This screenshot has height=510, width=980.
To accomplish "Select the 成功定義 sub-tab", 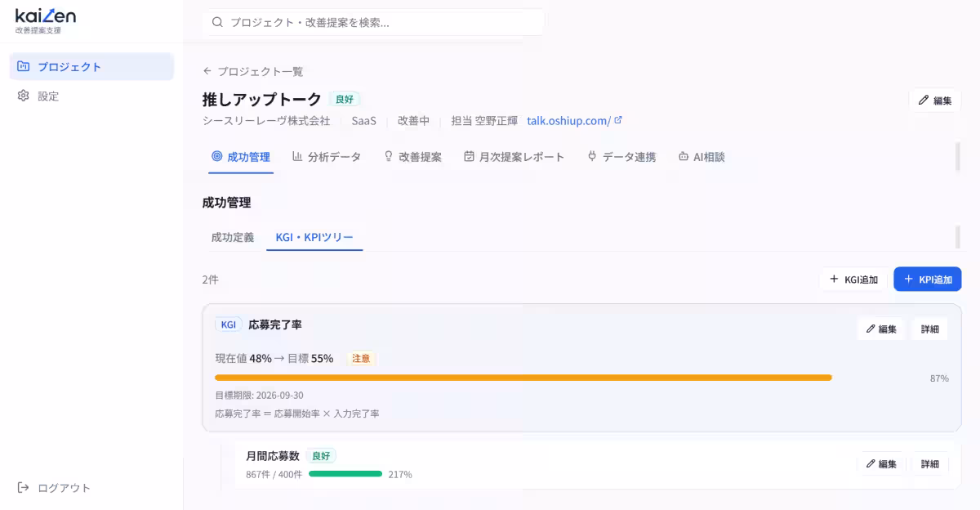I will 233,238.
